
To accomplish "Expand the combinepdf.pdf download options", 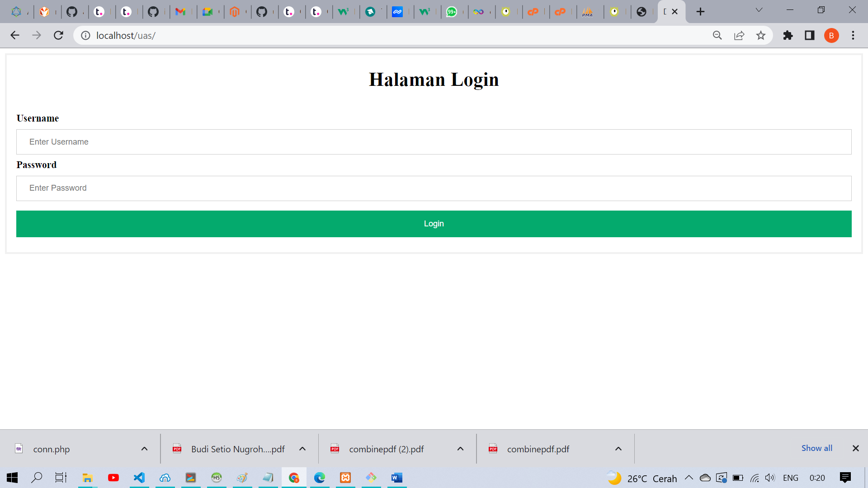I will pos(618,449).
